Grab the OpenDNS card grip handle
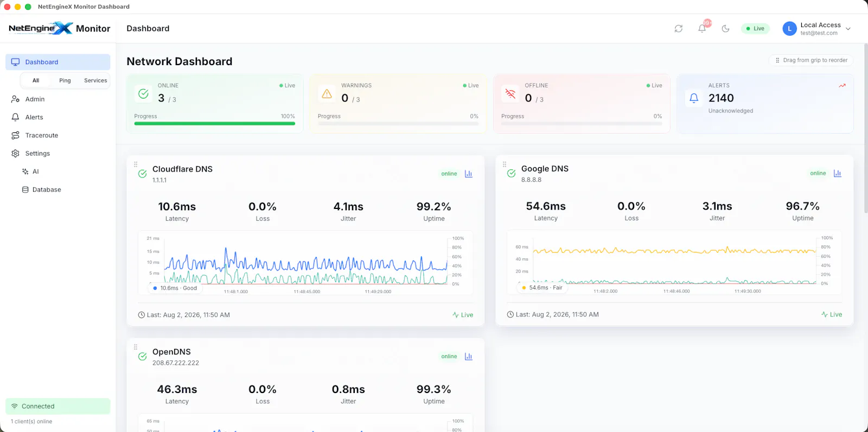 pos(136,347)
